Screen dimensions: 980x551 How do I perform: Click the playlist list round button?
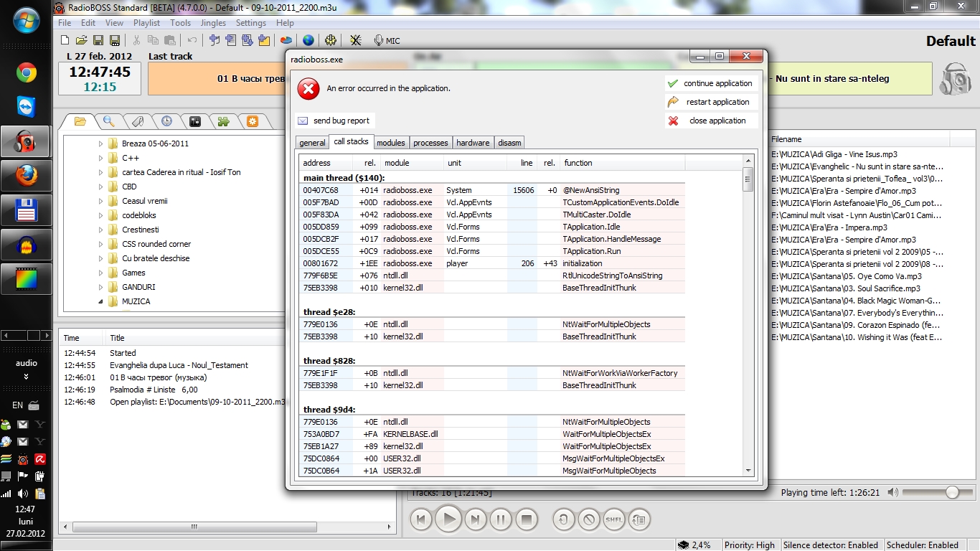coord(639,519)
